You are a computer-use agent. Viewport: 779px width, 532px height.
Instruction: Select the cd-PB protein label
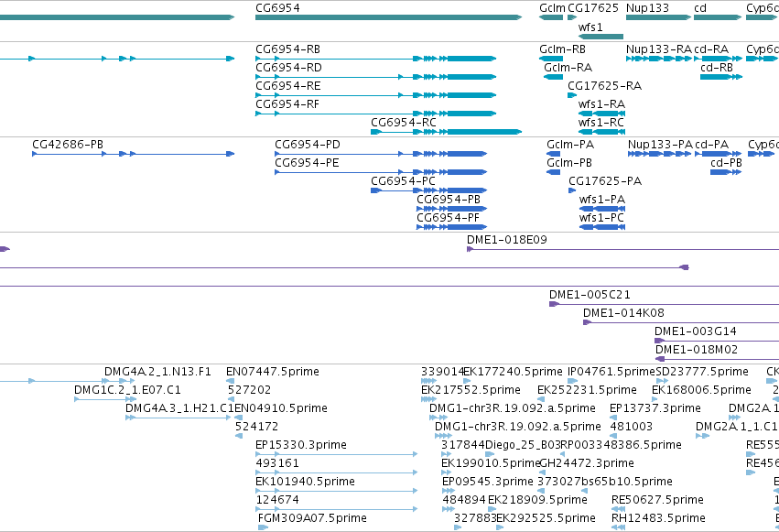coord(726,163)
